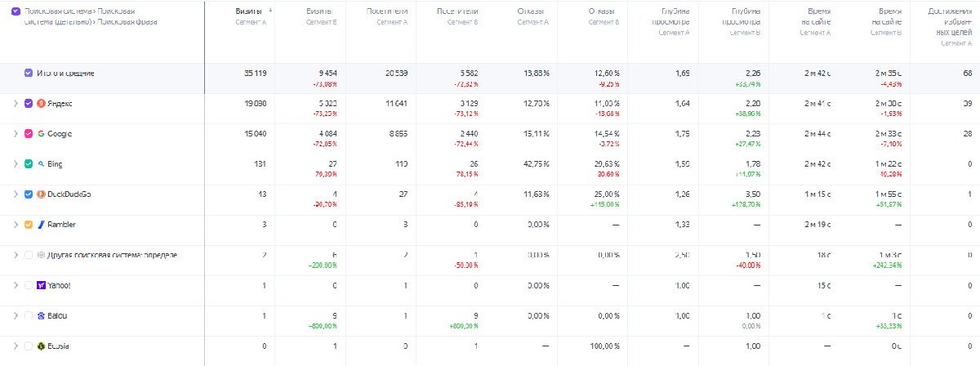Toggle the Google row checkbox
This screenshot has height=366, width=980.
point(29,134)
